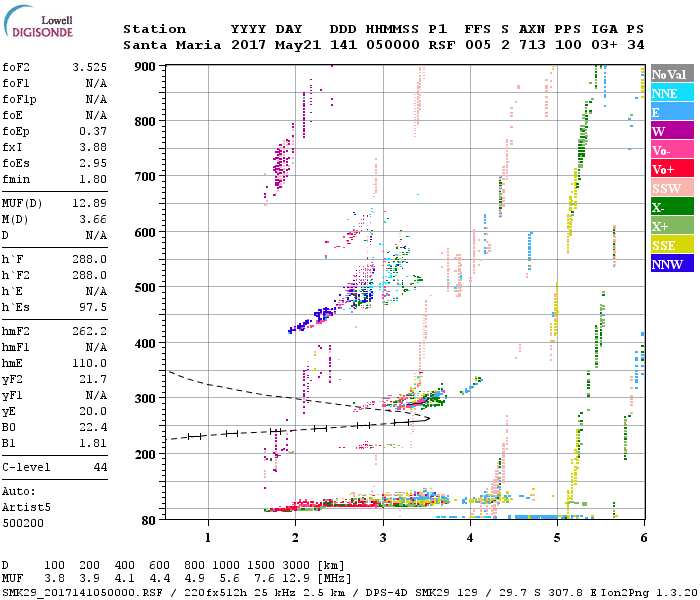Click the hmE value 110.0
The image size is (700, 600).
coord(90,363)
